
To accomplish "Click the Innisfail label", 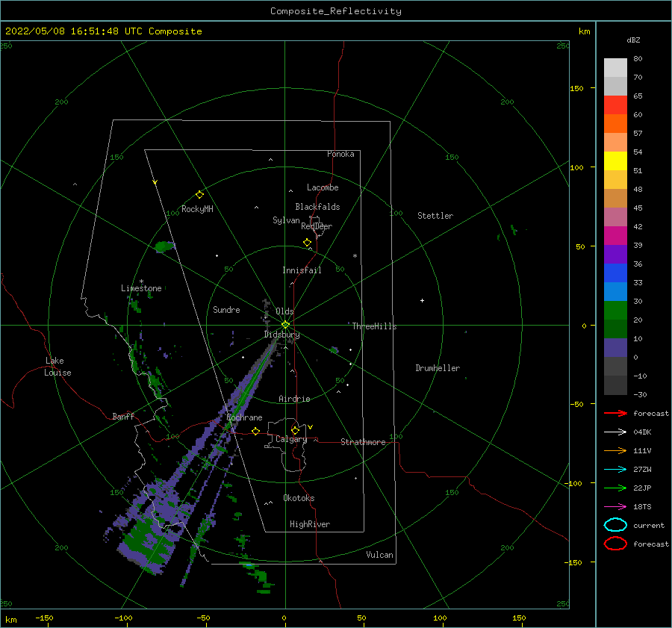I will (302, 270).
